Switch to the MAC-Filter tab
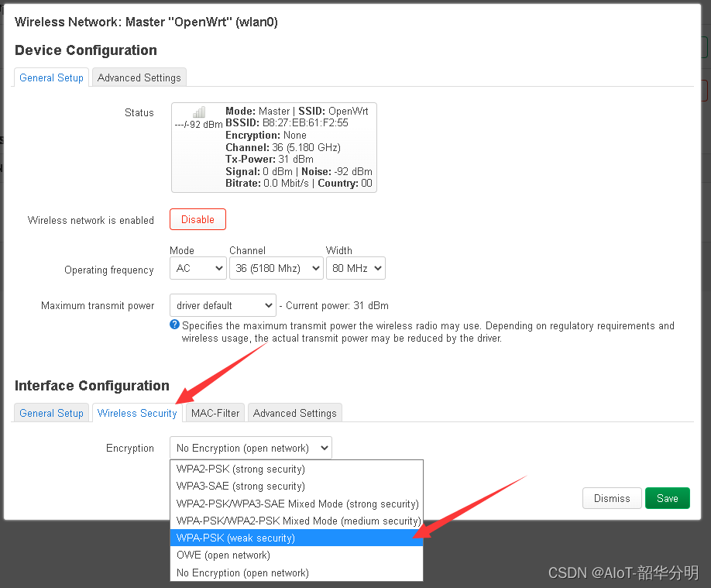 coord(214,413)
